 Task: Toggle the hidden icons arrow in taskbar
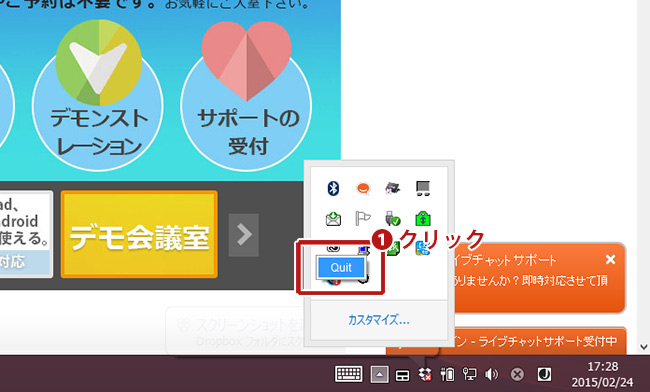pyautogui.click(x=379, y=375)
